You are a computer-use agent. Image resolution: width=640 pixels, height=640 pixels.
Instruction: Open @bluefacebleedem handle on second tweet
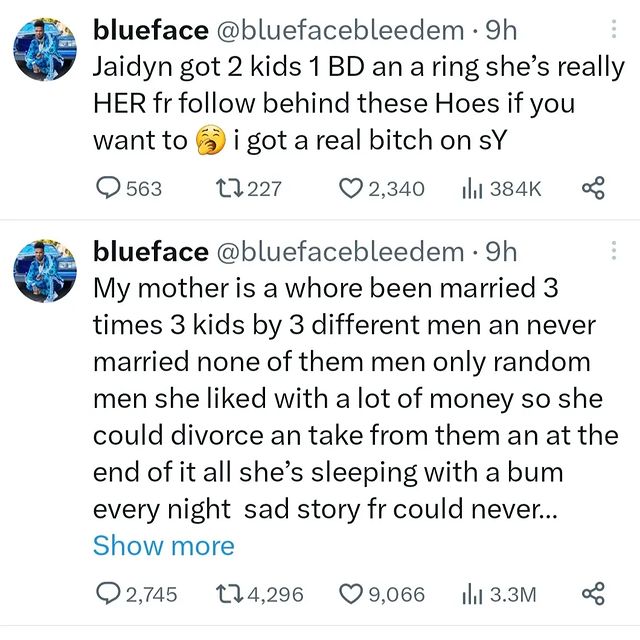[x=340, y=252]
